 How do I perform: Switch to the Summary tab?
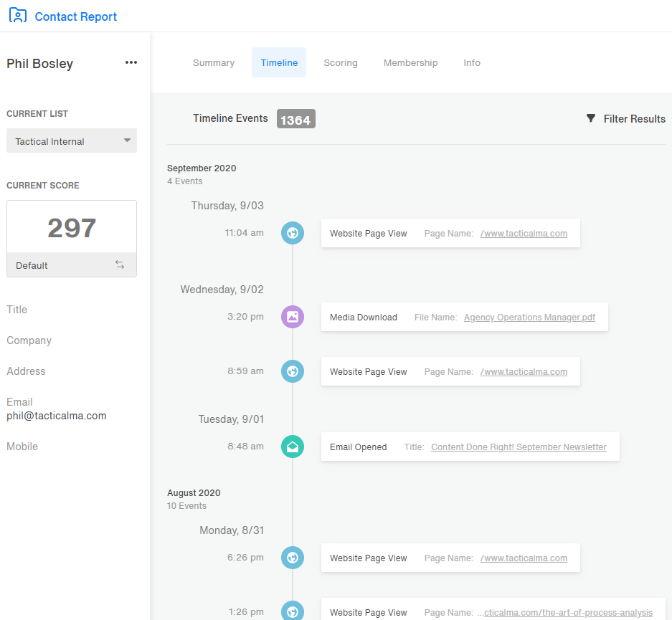click(x=214, y=62)
